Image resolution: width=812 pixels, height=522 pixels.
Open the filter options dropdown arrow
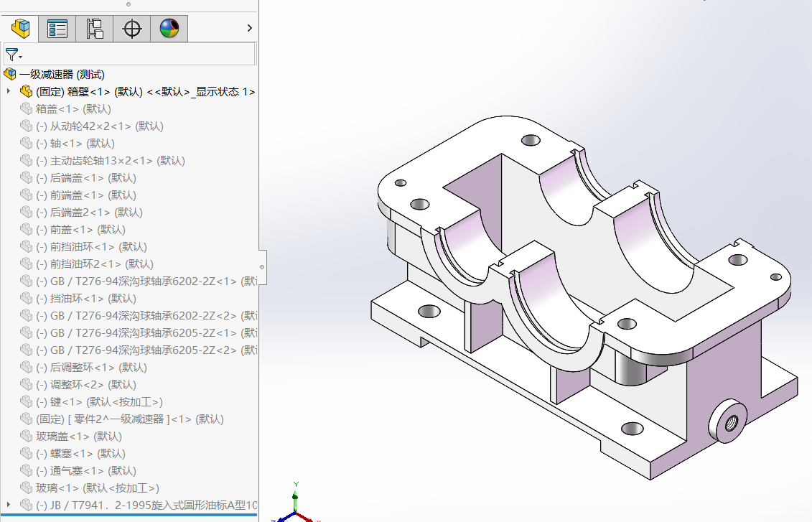pyautogui.click(x=19, y=57)
